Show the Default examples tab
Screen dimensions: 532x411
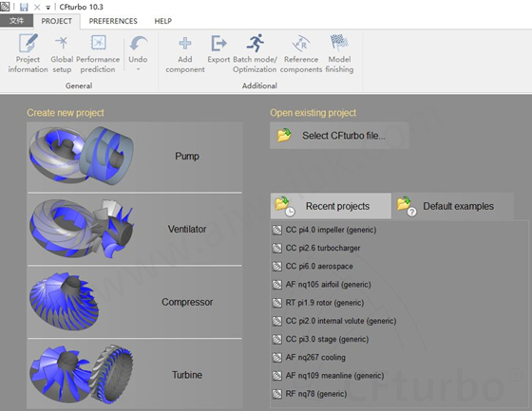(452, 206)
